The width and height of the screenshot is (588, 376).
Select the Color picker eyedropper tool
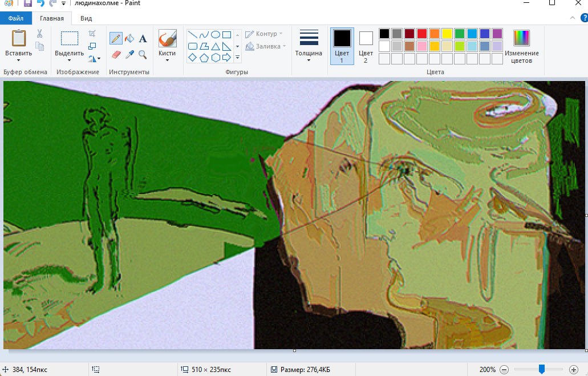click(130, 55)
